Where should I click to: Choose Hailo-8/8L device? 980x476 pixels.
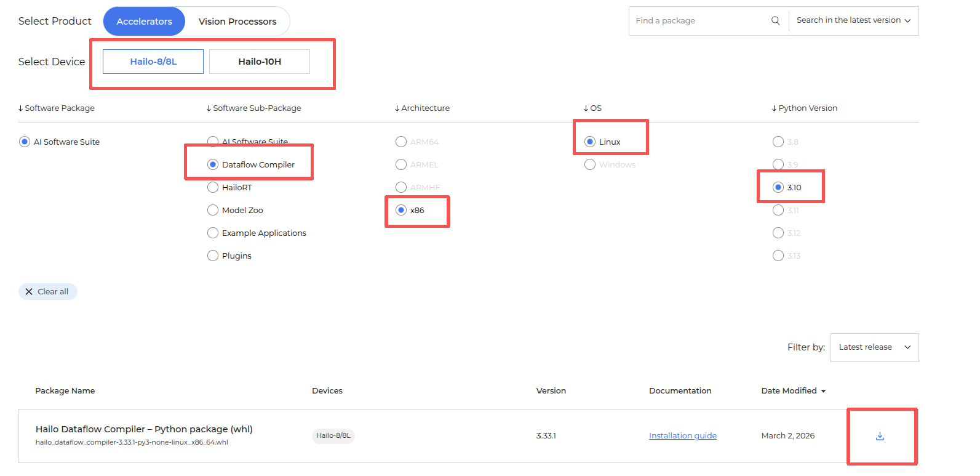coord(153,62)
